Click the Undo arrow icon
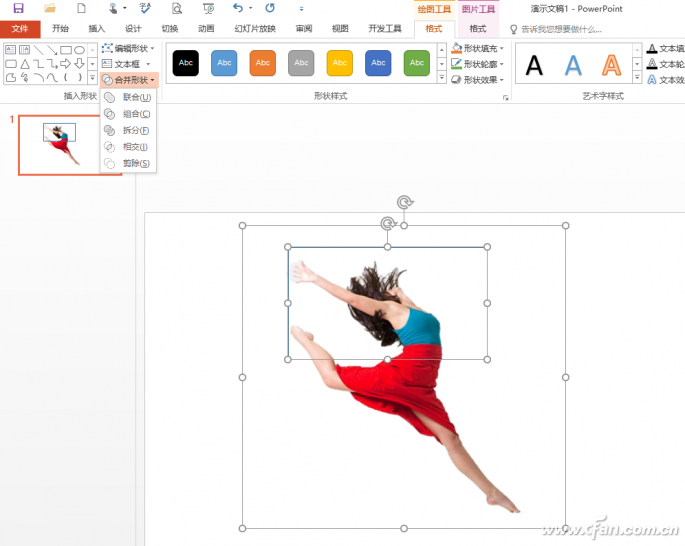Screen dimensions: 685x546 click(238, 8)
